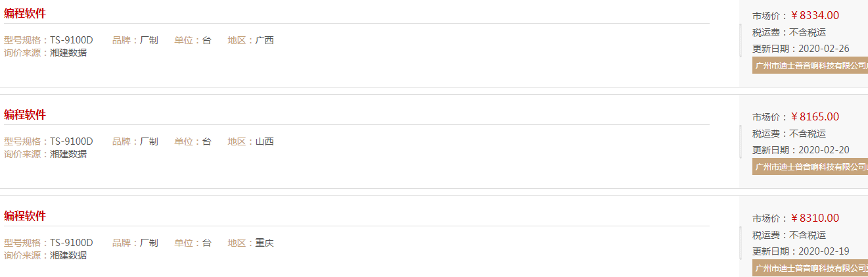Select the price ¥8310.00
The height and width of the screenshot is (277, 868).
pos(814,218)
